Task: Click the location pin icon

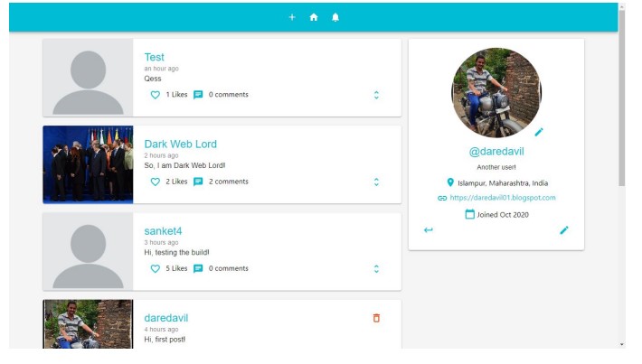Action: point(450,182)
